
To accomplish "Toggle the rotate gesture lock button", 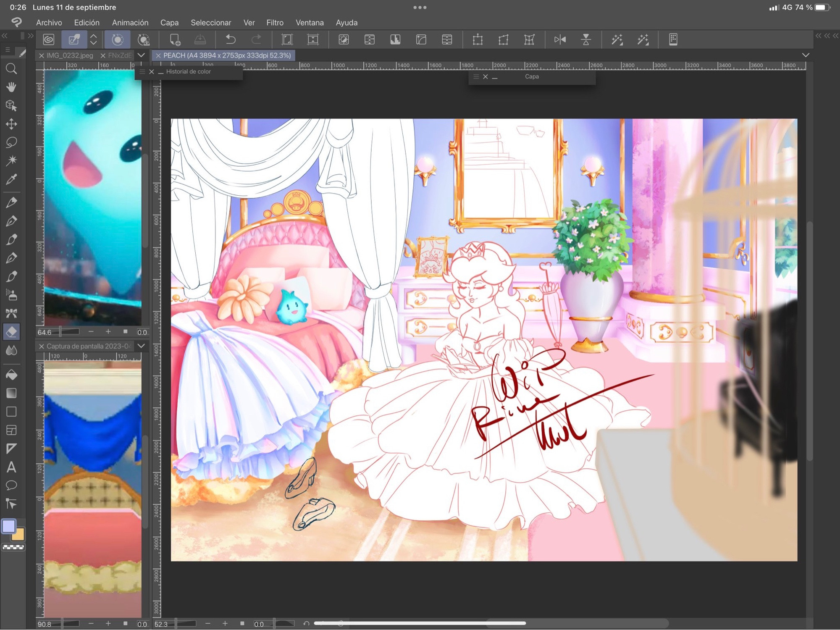I will (144, 39).
